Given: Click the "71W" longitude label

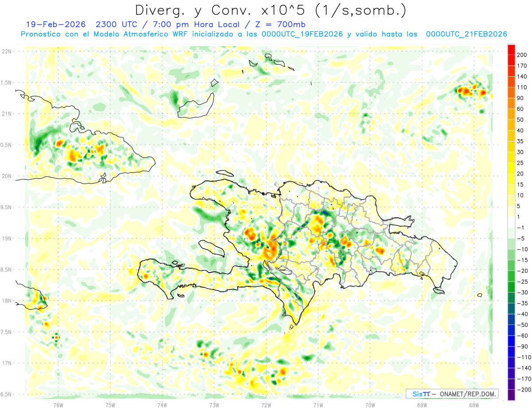Looking at the screenshot, I should pos(318,405).
